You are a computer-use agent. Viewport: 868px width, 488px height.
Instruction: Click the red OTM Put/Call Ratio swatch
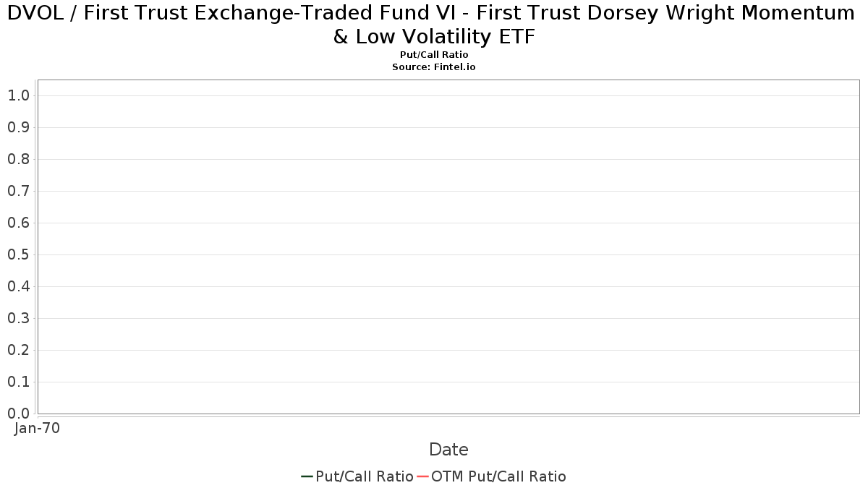[x=423, y=476]
